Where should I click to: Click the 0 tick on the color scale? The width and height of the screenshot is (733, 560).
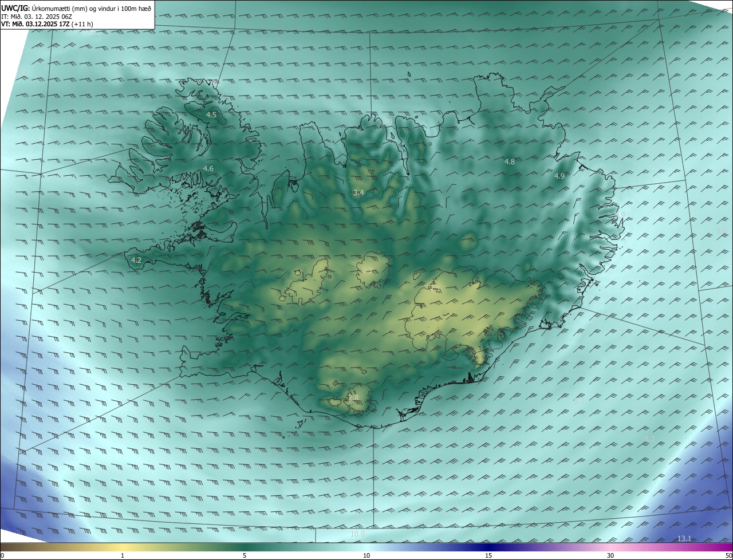pyautogui.click(x=2, y=555)
